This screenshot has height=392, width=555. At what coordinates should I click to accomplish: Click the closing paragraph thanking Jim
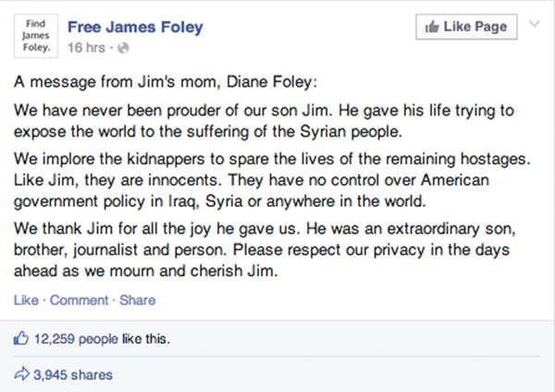tap(265, 250)
